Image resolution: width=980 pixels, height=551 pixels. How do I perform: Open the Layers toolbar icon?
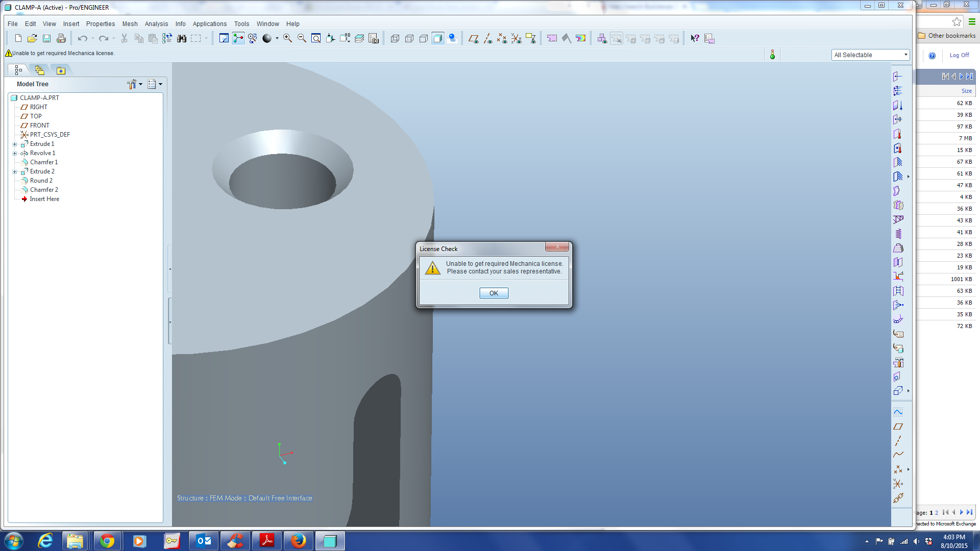(359, 38)
